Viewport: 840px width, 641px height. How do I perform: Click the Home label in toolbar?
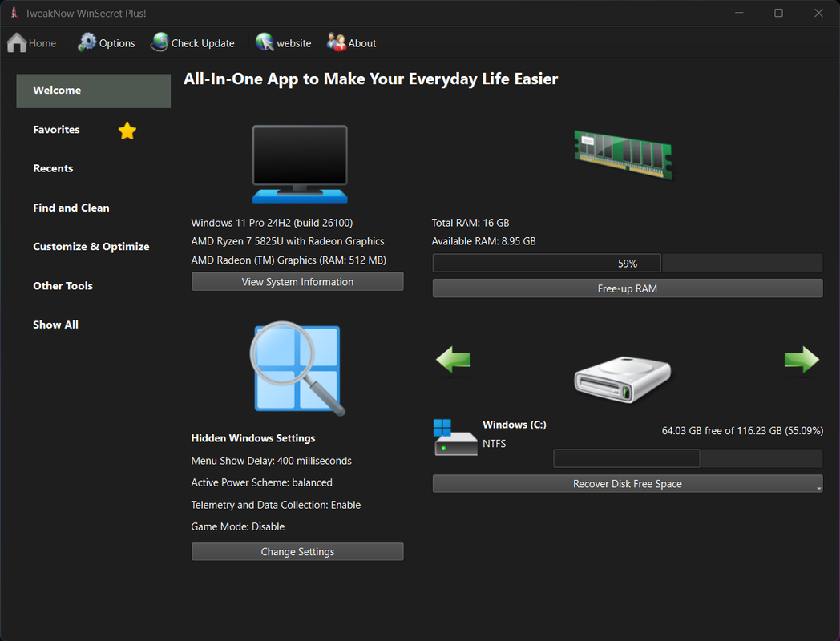pos(42,43)
